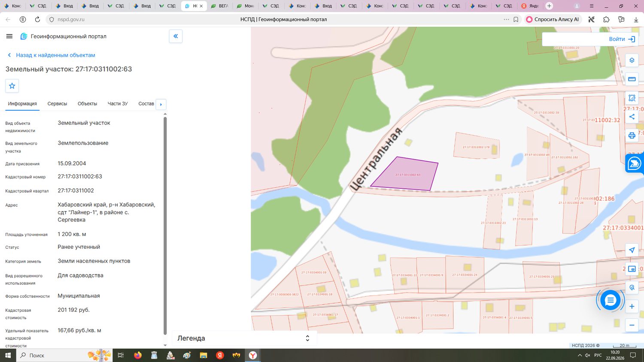Image resolution: width=644 pixels, height=362 pixels.
Task: Activate the area object search tool on the map
Action: coord(632,98)
